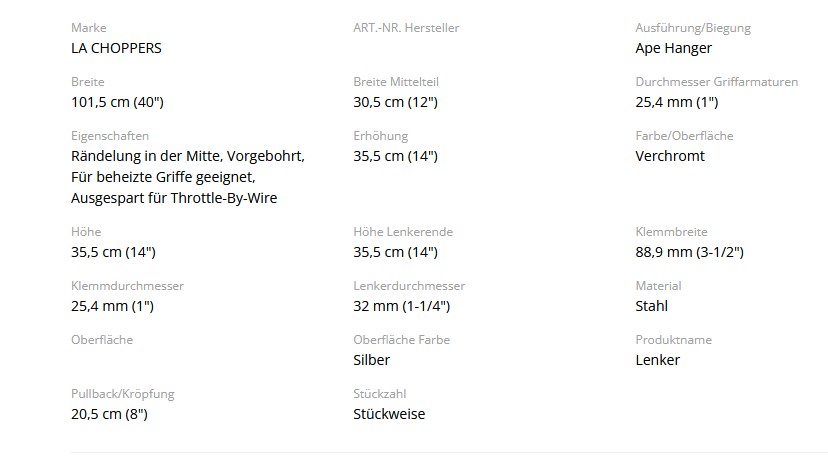Select the Ape Hanger text

tap(673, 49)
